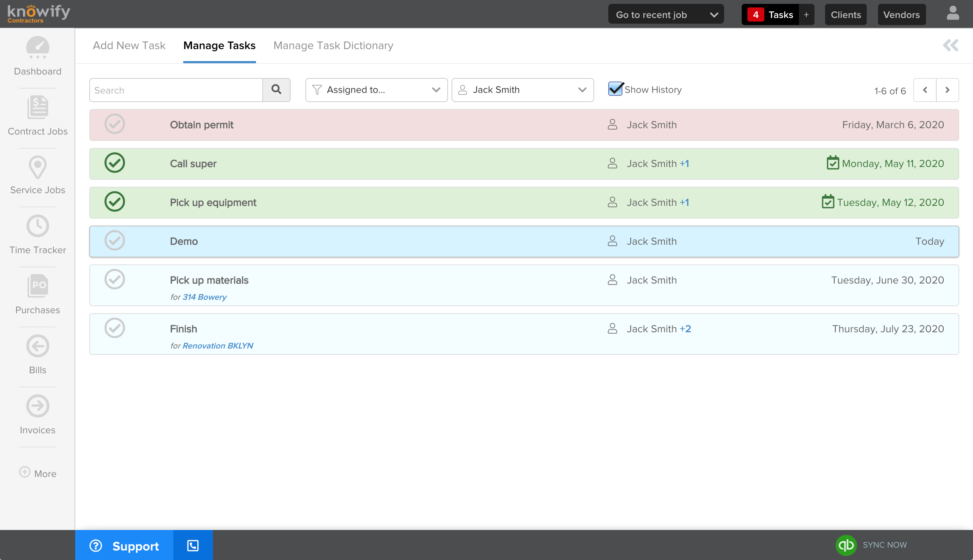973x560 pixels.
Task: Open the Vendors page
Action: click(901, 14)
